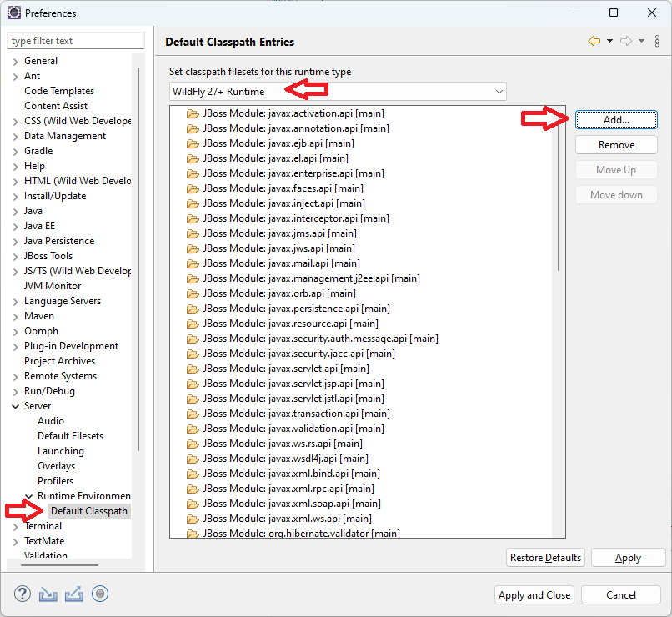Click the javax.transaction.api folder icon
This screenshot has width=672, height=617.
193,414
